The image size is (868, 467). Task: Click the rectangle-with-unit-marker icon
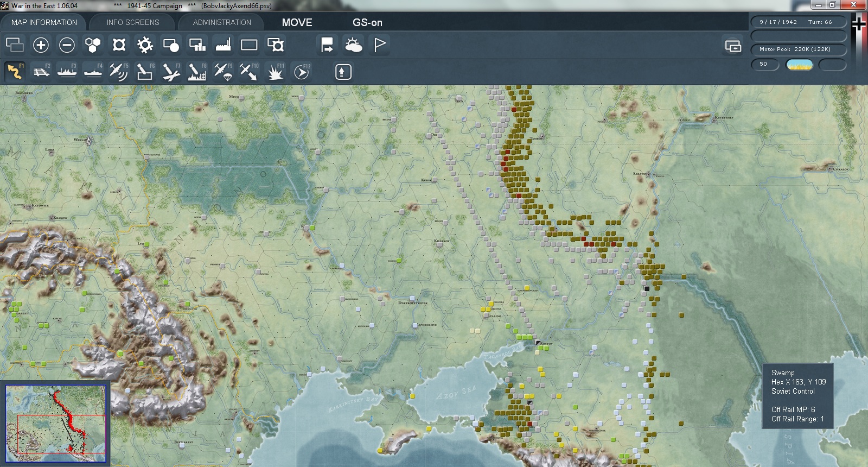pos(275,45)
